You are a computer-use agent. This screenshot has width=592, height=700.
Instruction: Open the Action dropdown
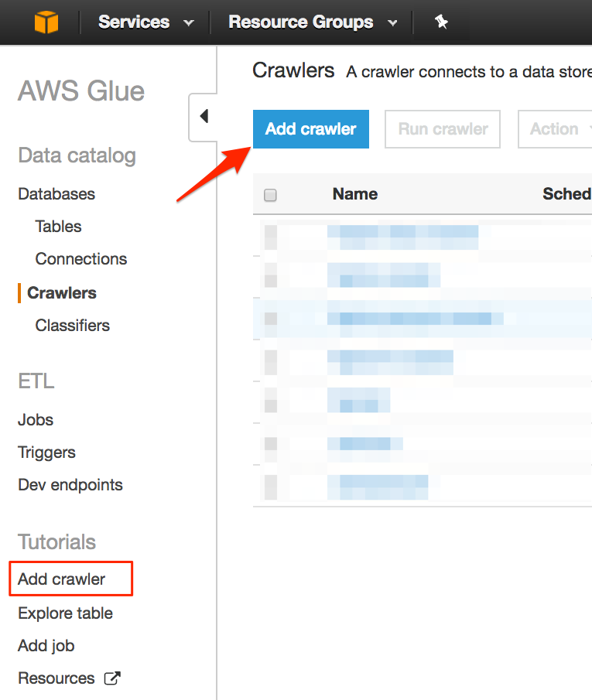[560, 129]
